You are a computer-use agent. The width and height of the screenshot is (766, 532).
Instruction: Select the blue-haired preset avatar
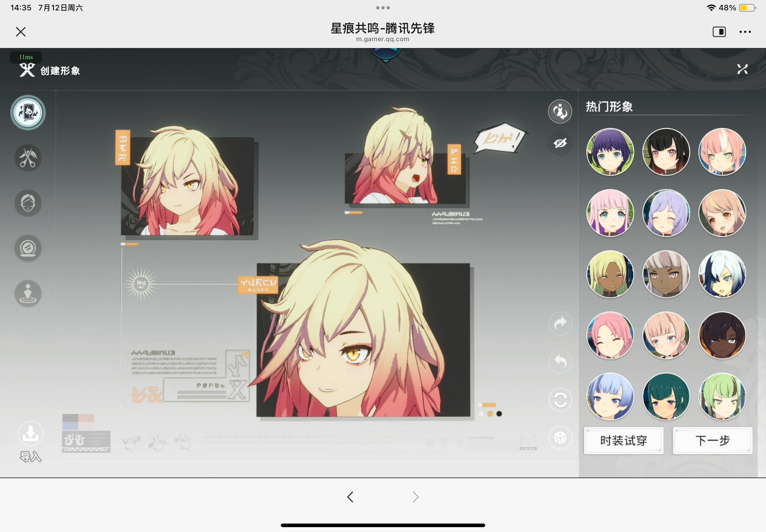coord(610,397)
